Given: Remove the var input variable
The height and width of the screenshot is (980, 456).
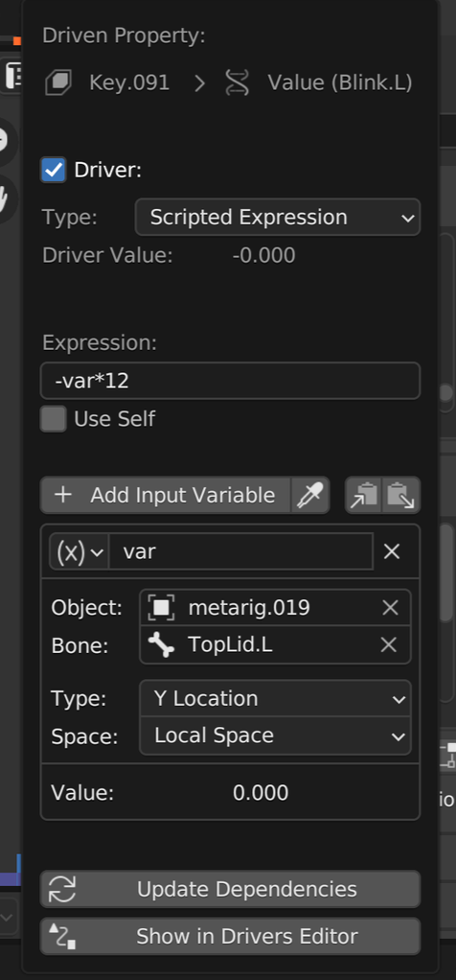Looking at the screenshot, I should click(x=392, y=551).
